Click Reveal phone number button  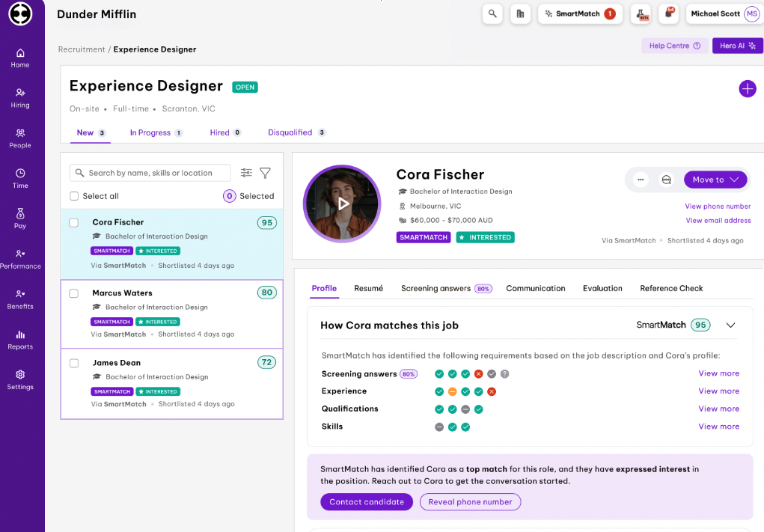pyautogui.click(x=470, y=502)
